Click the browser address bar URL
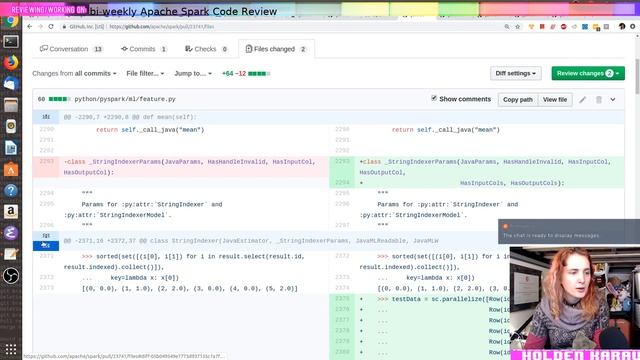640x360 pixels. point(162,27)
